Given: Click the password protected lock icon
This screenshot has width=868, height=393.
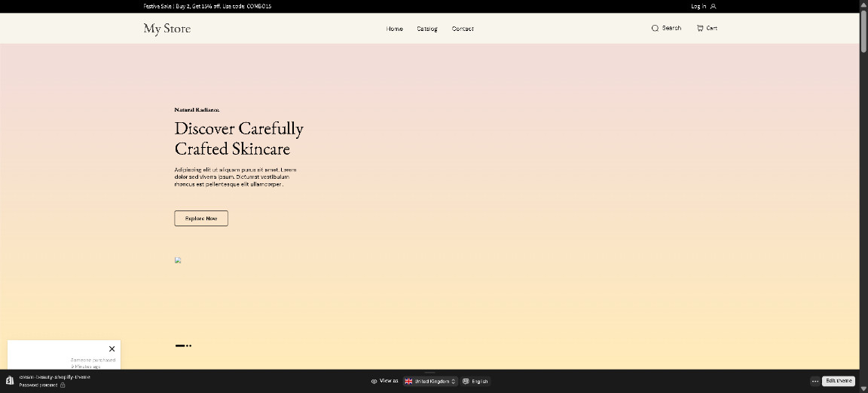Looking at the screenshot, I should (63, 385).
